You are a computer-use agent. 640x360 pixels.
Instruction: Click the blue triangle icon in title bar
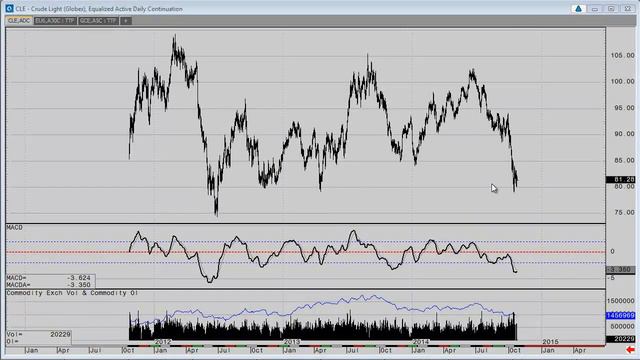click(578, 9)
